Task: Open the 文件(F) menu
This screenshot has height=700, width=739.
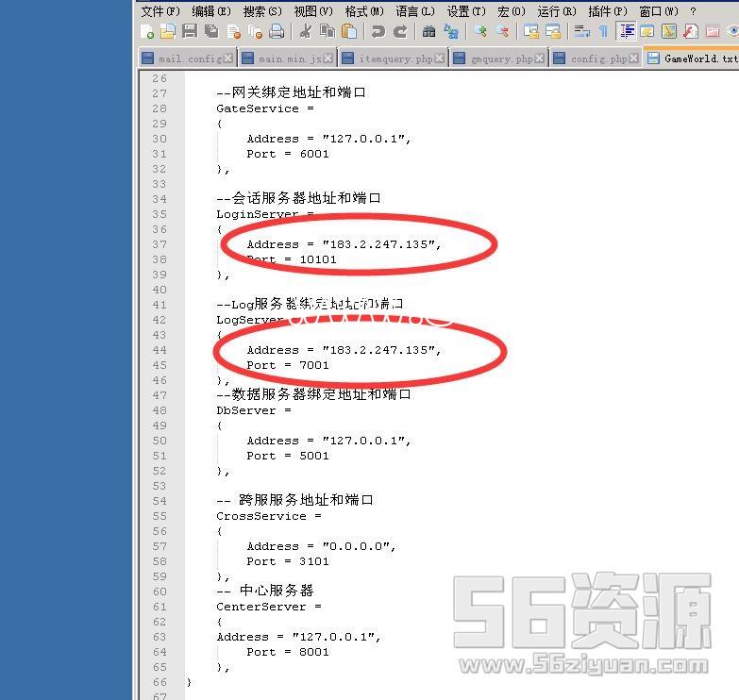Action: coord(160,11)
